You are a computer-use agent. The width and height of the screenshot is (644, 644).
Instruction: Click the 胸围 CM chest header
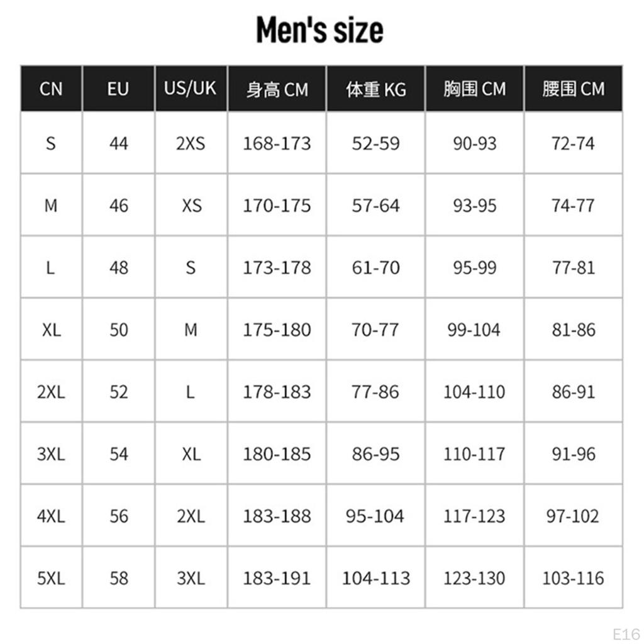click(474, 89)
